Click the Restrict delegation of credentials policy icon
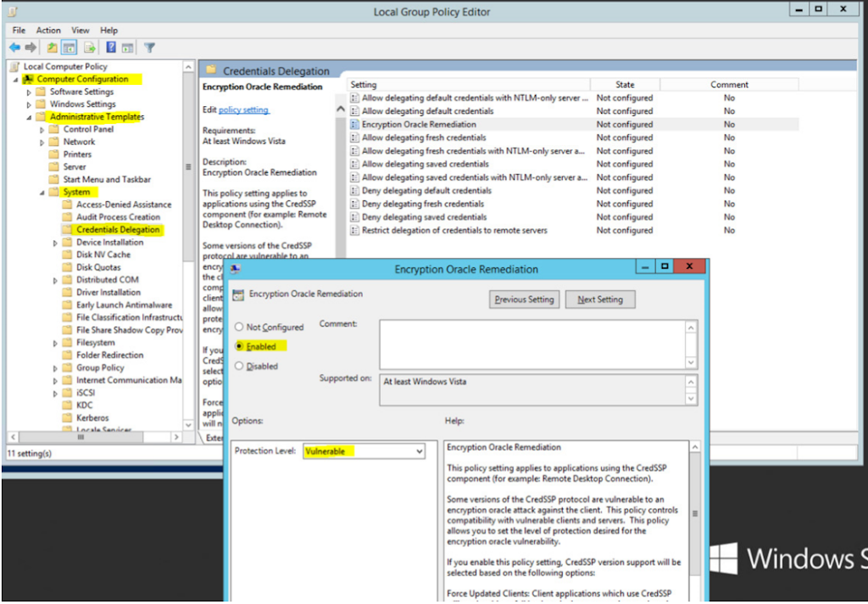 tap(355, 231)
